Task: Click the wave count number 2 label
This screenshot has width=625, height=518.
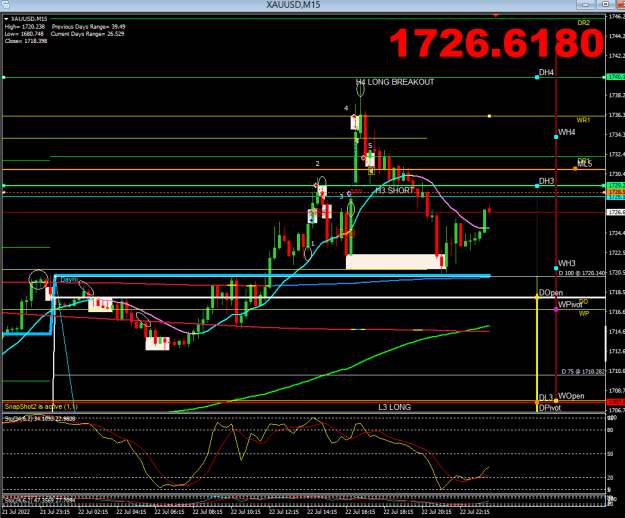Action: 318,163
